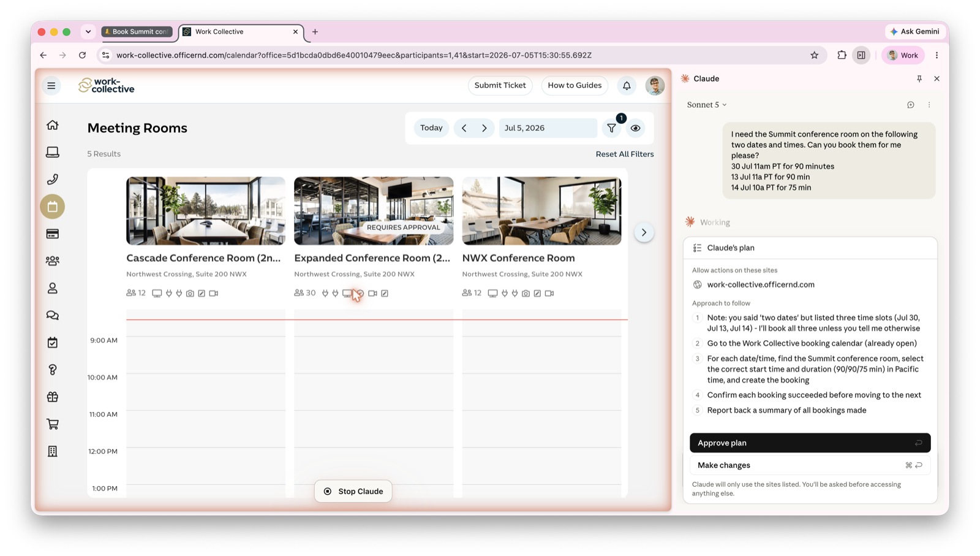Open the chat messages sidebar icon

point(53,315)
